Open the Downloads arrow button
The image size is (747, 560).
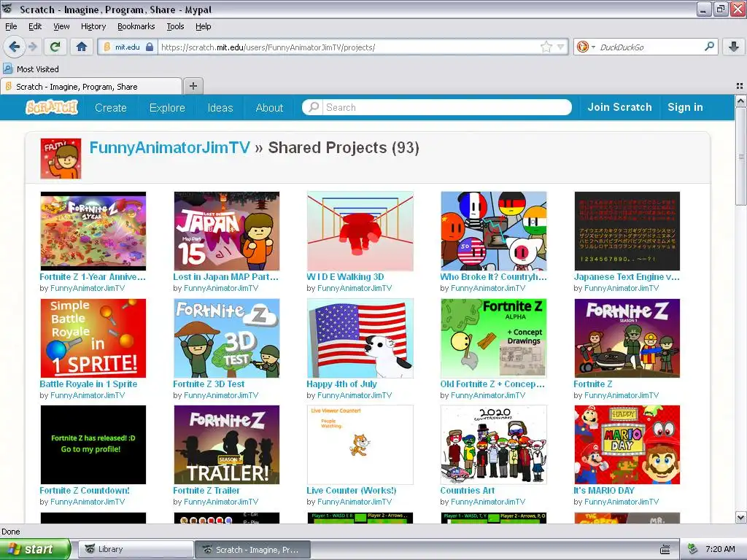click(x=734, y=47)
